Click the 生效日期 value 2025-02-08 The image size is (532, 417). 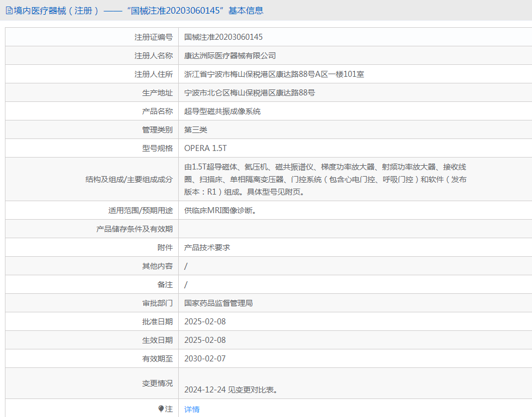tap(205, 340)
